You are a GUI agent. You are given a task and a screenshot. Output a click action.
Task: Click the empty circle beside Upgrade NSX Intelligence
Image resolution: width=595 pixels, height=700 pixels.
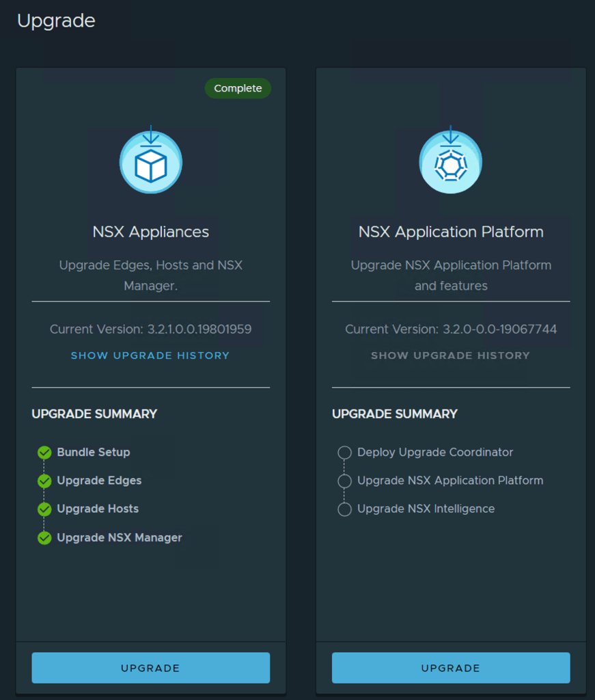tap(345, 509)
